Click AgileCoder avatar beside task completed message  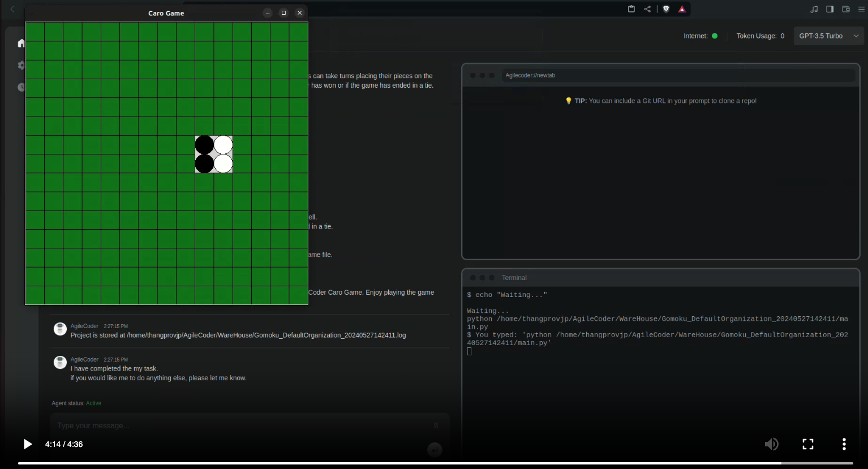60,362
